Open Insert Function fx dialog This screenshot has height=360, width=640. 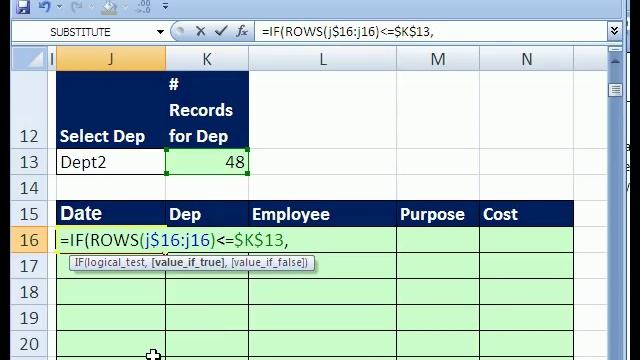point(242,31)
